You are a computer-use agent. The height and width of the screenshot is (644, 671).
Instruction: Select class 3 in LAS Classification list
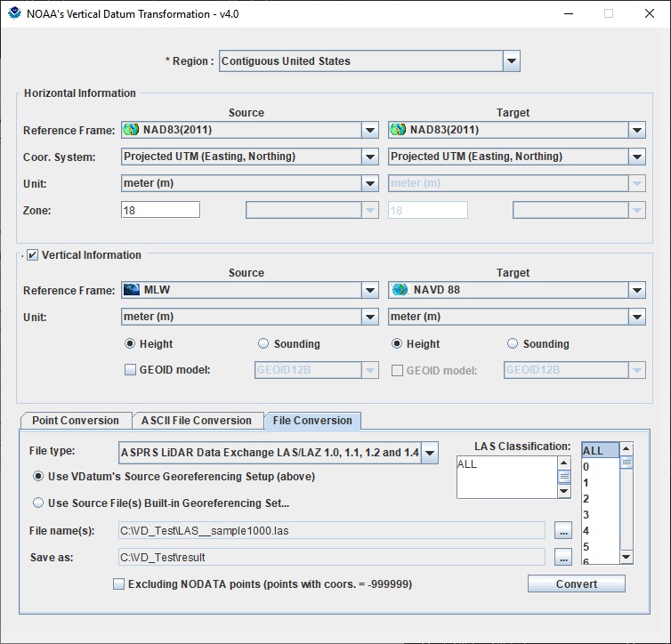point(601,514)
